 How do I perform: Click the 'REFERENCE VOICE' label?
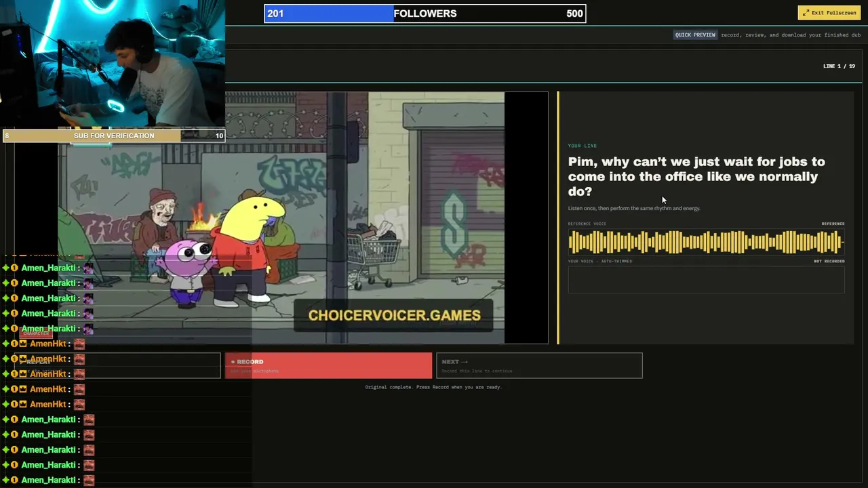[587, 224]
